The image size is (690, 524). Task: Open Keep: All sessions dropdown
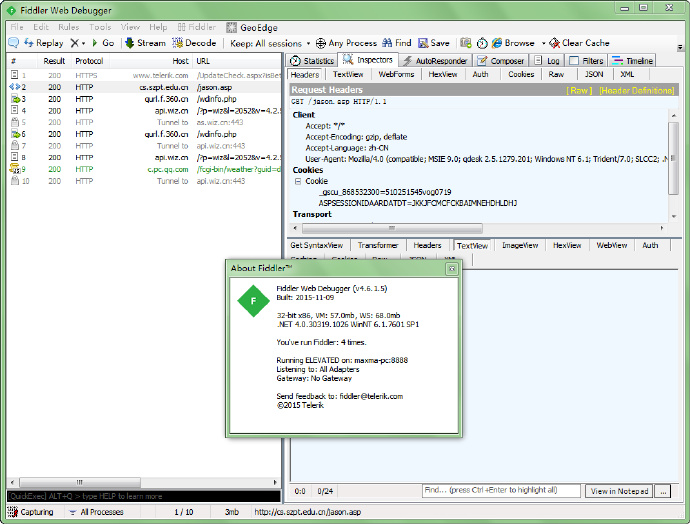click(270, 43)
